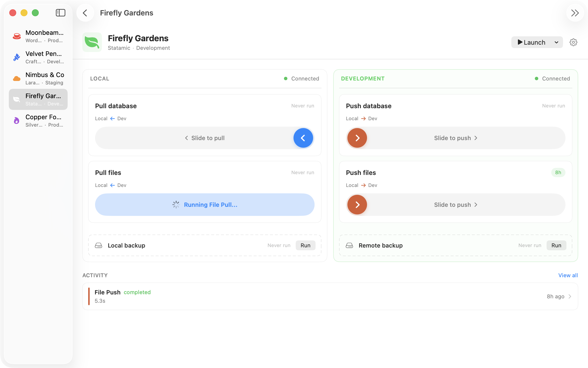Click 'Slide to push' in Push database

click(456, 138)
